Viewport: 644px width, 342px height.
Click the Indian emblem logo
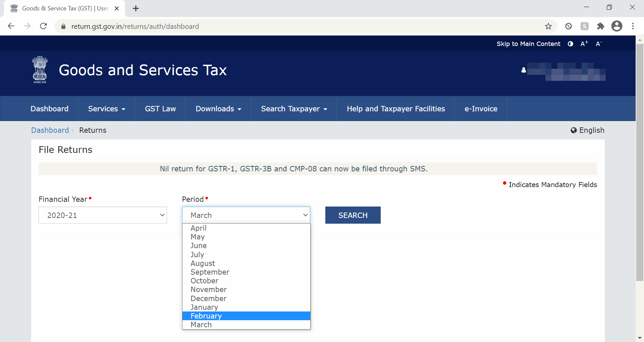pyautogui.click(x=40, y=70)
